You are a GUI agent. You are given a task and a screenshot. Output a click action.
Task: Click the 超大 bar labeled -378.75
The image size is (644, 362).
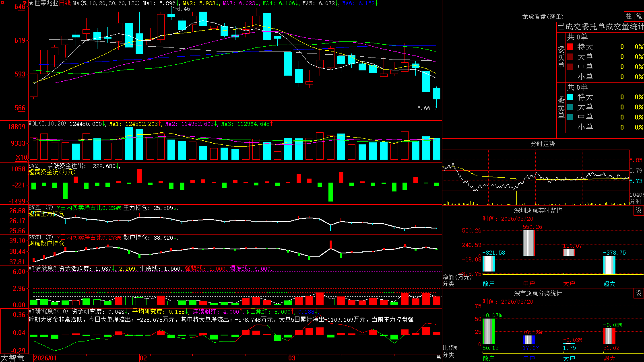click(609, 265)
